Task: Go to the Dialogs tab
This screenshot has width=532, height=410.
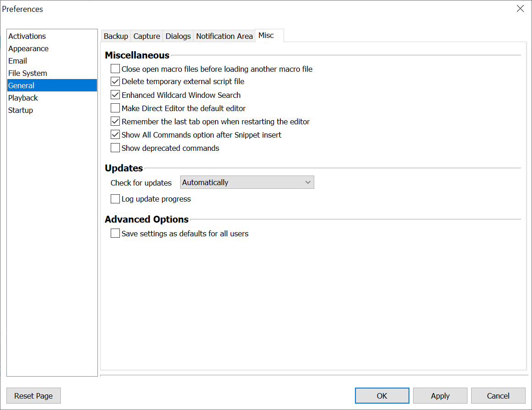Action: tap(178, 36)
